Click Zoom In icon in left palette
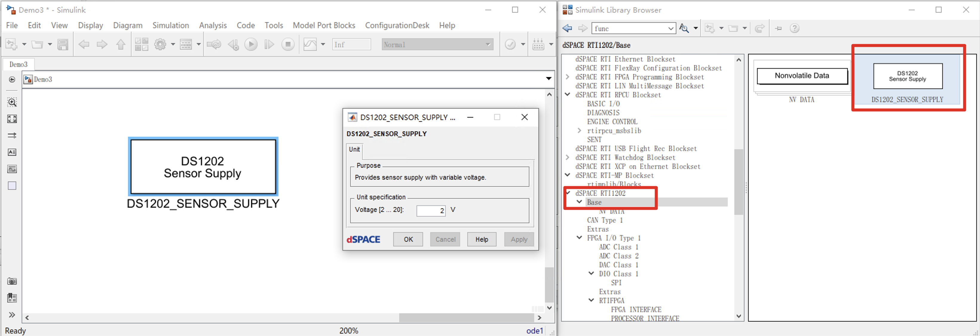This screenshot has height=336, width=980. (12, 102)
